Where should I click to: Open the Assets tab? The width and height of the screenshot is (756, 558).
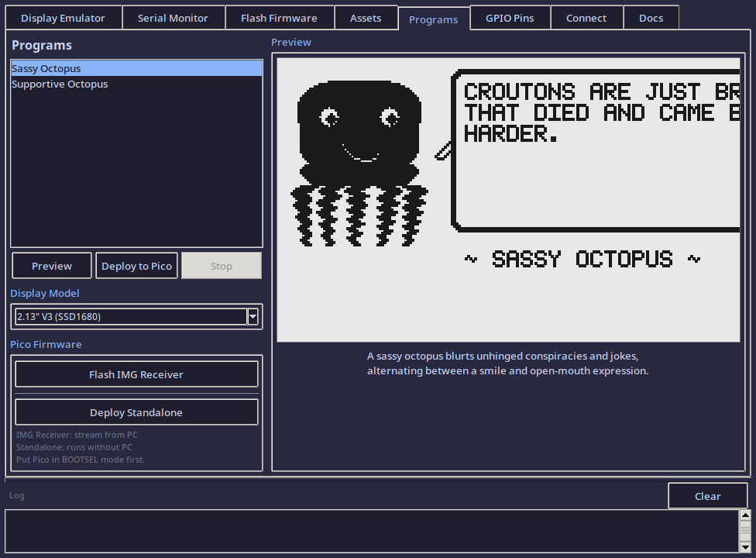click(365, 18)
